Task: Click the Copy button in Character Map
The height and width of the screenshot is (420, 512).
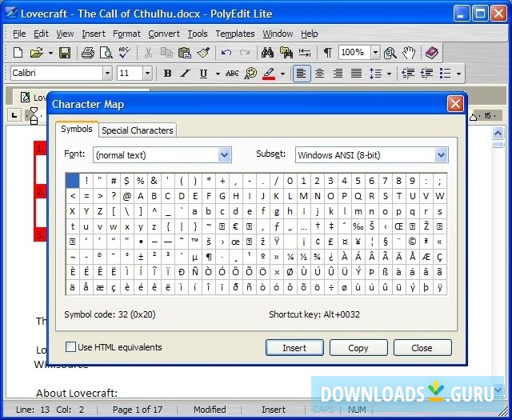Action: (x=358, y=348)
